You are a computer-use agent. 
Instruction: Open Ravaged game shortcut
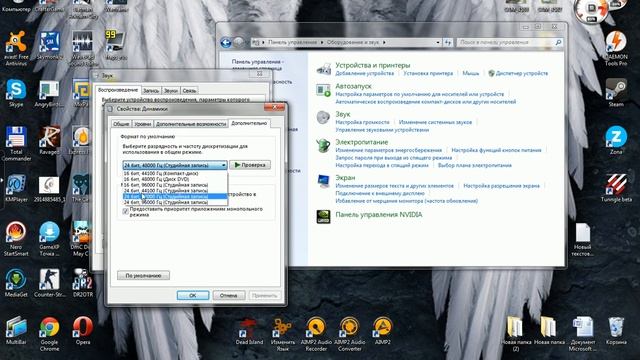49,141
